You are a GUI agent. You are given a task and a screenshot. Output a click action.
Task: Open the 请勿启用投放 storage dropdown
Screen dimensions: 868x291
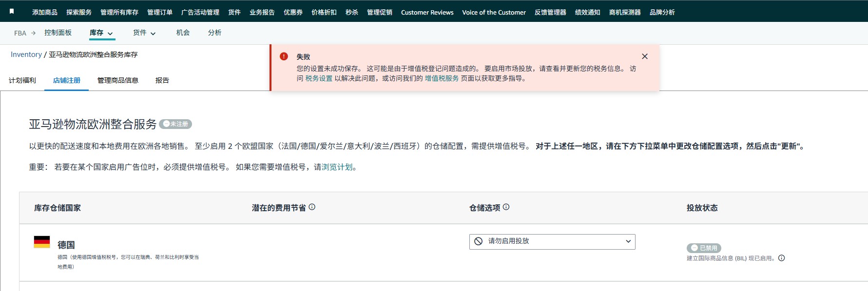click(x=552, y=241)
